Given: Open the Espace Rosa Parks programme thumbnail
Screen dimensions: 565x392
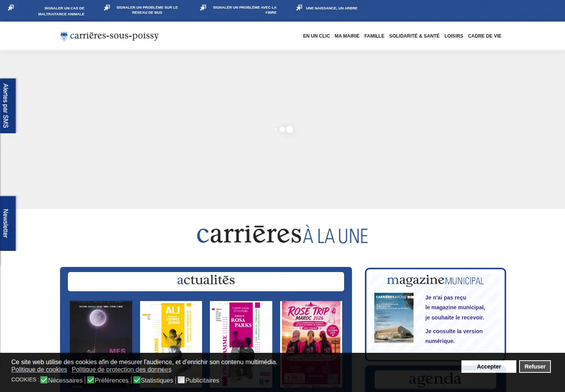Looking at the screenshot, I should click(x=241, y=344).
